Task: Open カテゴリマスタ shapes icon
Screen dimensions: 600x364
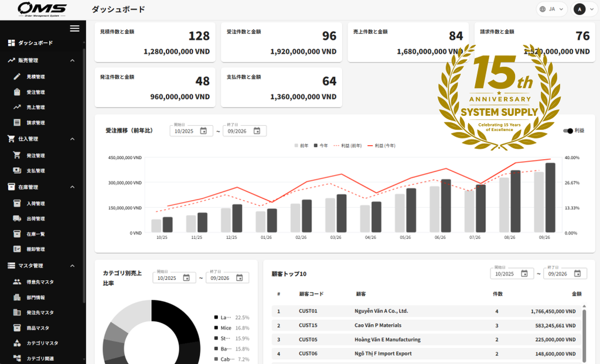Action: click(x=17, y=343)
